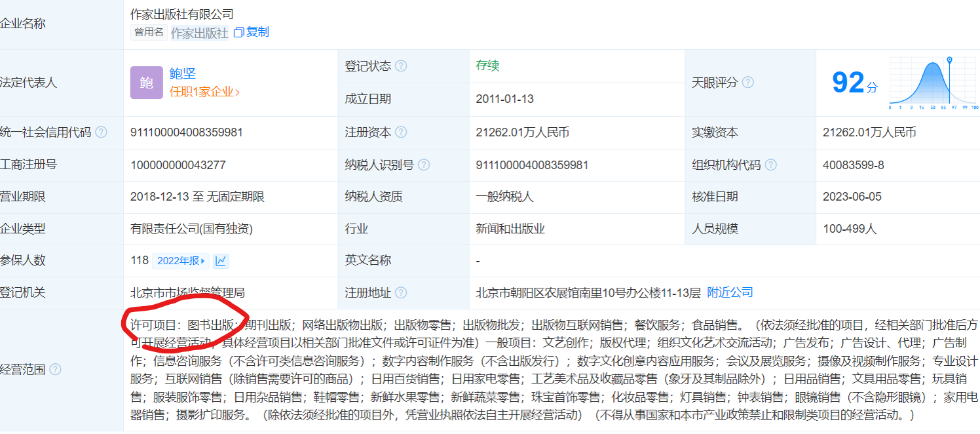Click the purple 鲍 avatar
This screenshot has height=434, width=980.
[147, 83]
